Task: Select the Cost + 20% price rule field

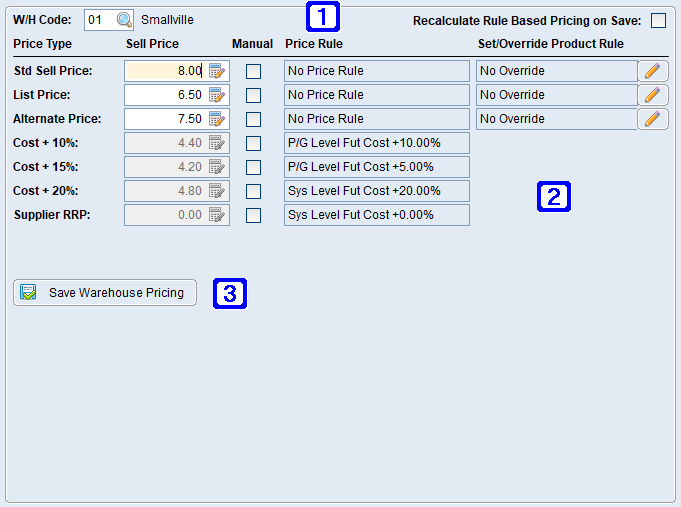Action: (x=376, y=191)
